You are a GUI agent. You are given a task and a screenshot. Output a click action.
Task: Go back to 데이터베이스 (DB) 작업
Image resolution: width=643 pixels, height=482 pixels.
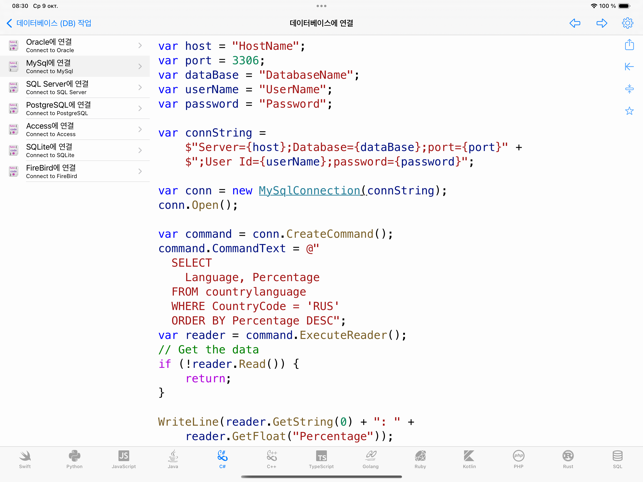(x=49, y=23)
